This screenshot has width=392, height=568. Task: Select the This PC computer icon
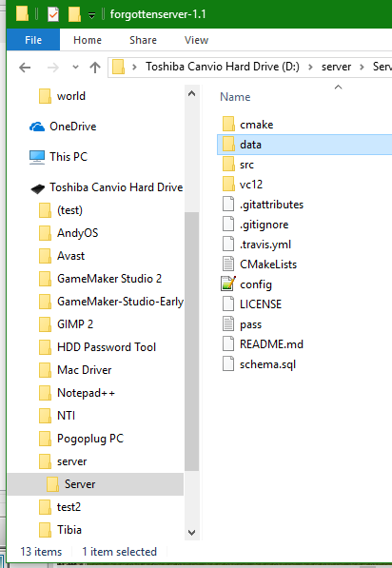(37, 157)
